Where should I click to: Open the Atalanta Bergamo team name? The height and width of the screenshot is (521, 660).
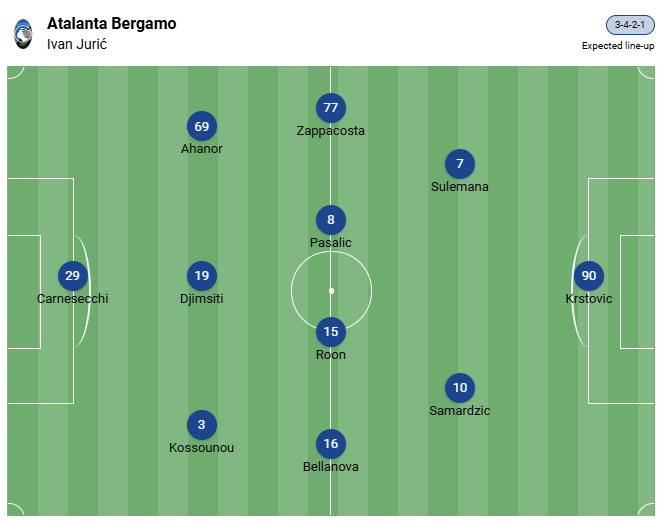[x=111, y=23]
